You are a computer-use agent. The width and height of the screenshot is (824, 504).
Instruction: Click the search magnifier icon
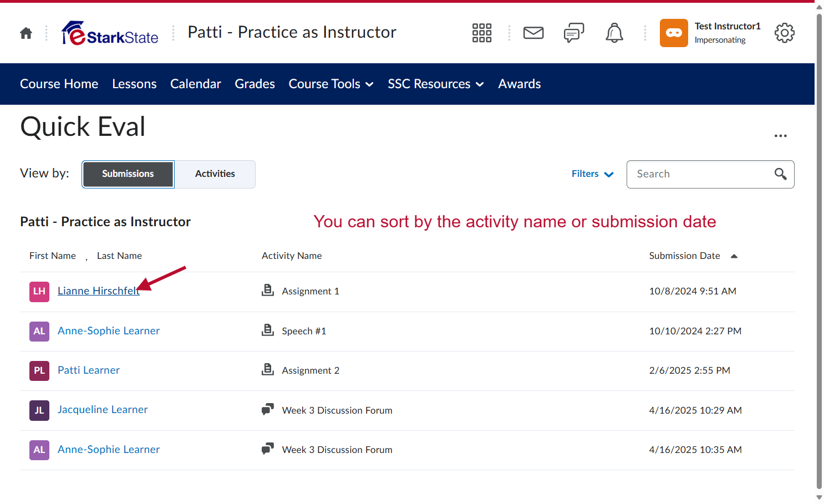tap(781, 174)
